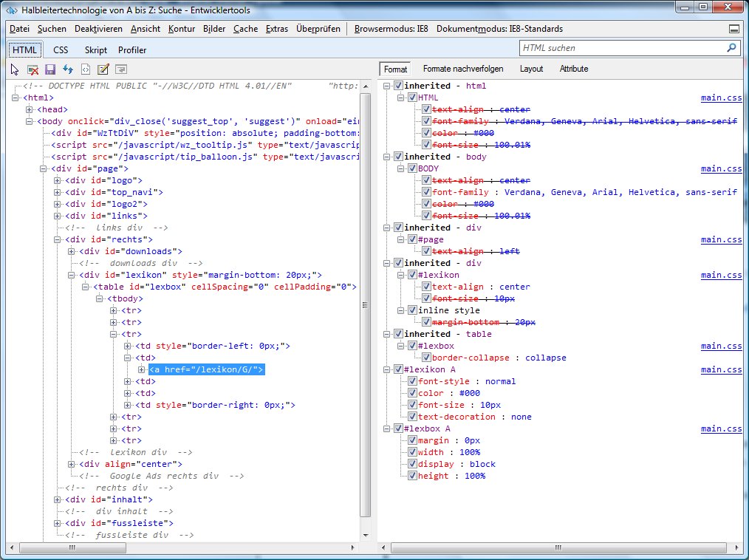Click the clear browser cache icon
This screenshot has width=749, height=560.
pyautogui.click(x=33, y=69)
